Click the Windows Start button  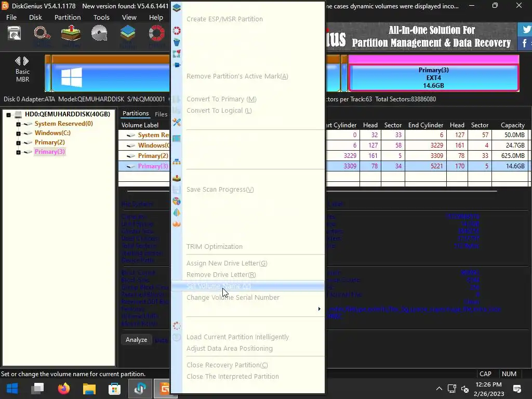pyautogui.click(x=12, y=389)
